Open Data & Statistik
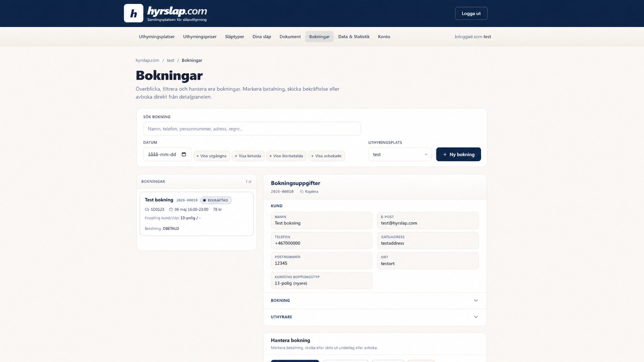Image resolution: width=644 pixels, height=362 pixels. click(354, 37)
